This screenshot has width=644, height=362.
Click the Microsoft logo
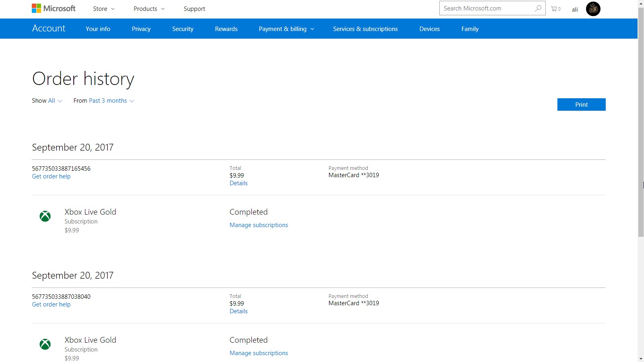point(54,8)
